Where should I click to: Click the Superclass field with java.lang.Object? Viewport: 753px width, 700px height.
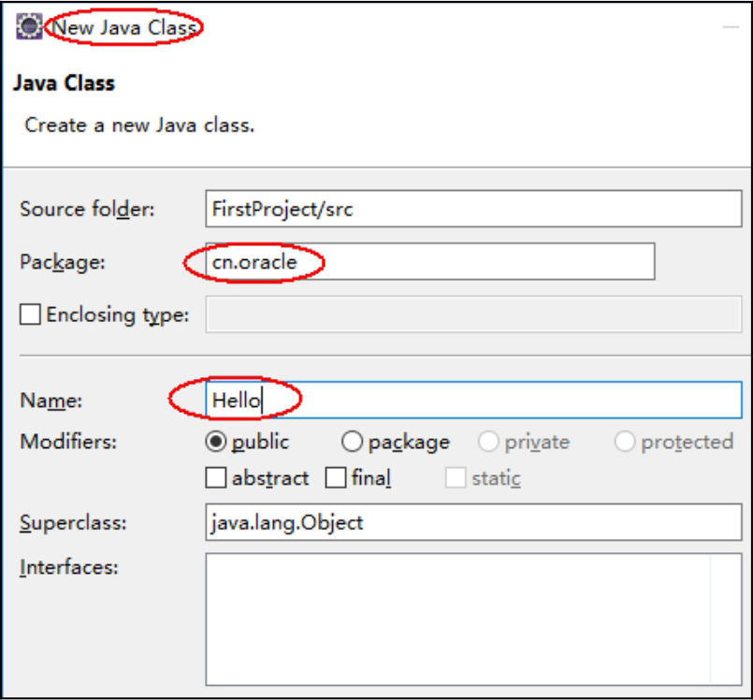pos(472,522)
